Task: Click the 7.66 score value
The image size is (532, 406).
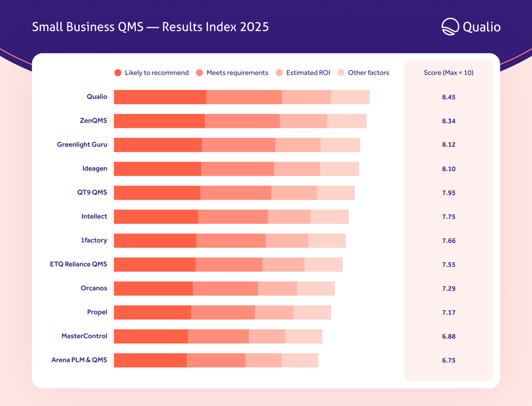Action: pyautogui.click(x=449, y=241)
